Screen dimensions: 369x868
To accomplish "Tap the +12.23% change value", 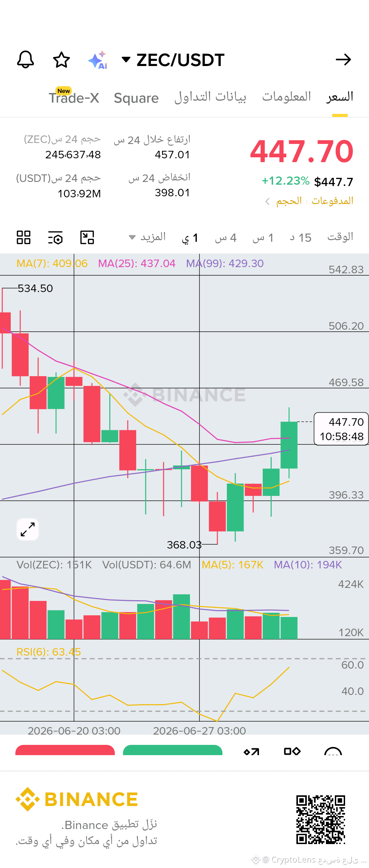I will (x=286, y=181).
